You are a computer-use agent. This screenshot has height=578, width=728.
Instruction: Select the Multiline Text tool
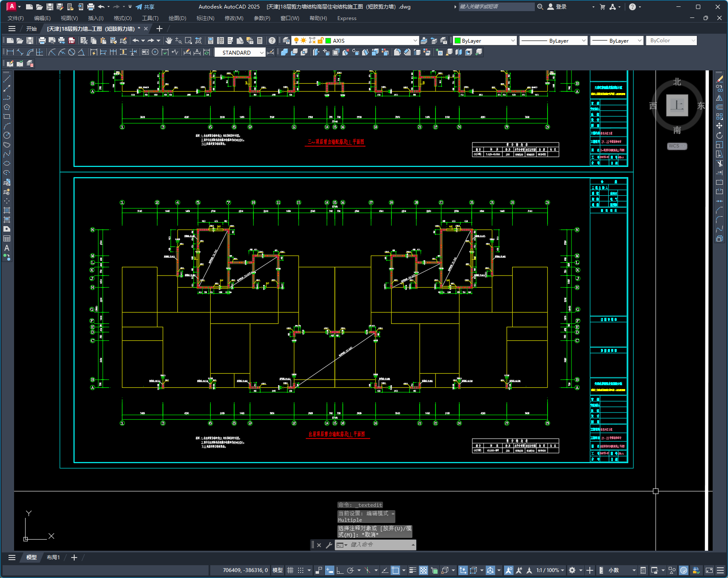tap(7, 248)
